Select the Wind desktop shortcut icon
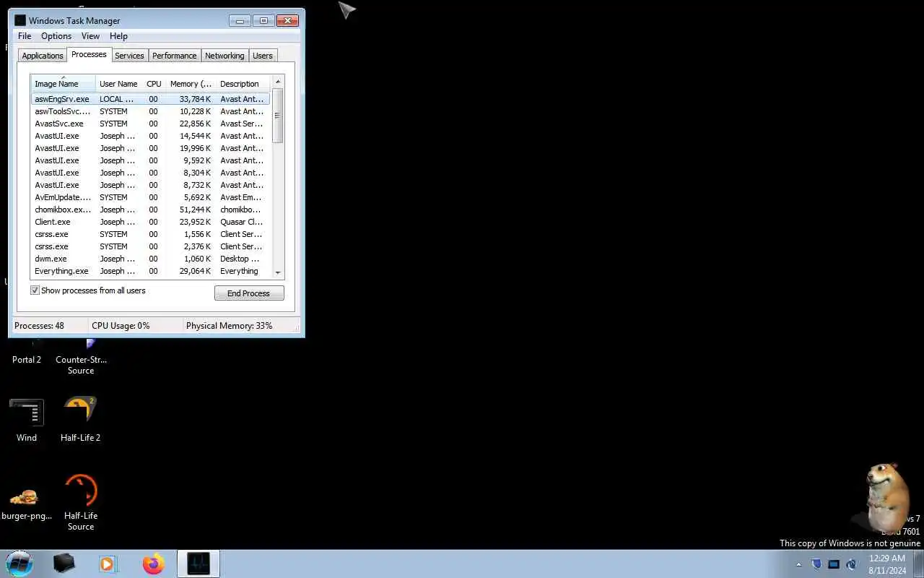This screenshot has width=924, height=578. coord(27,419)
